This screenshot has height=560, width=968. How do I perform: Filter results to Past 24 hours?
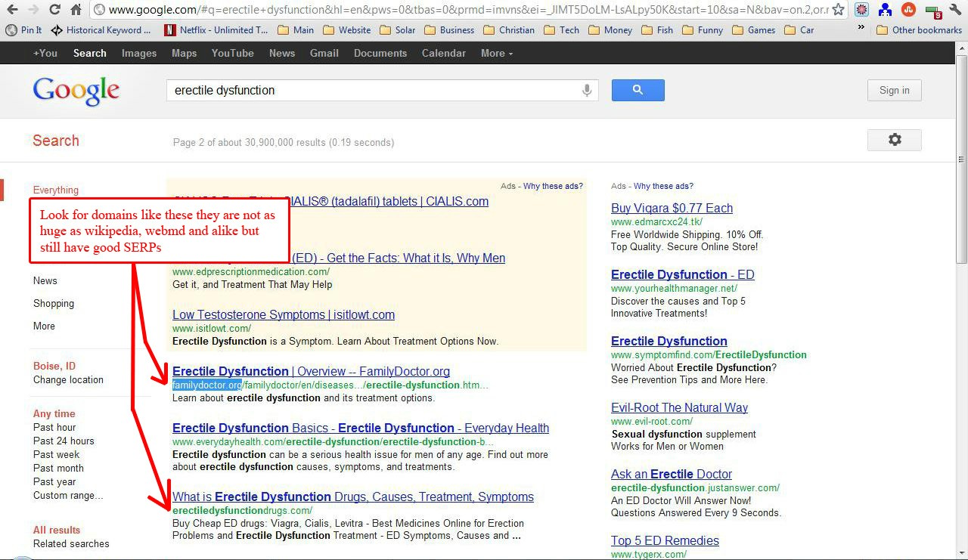64,441
